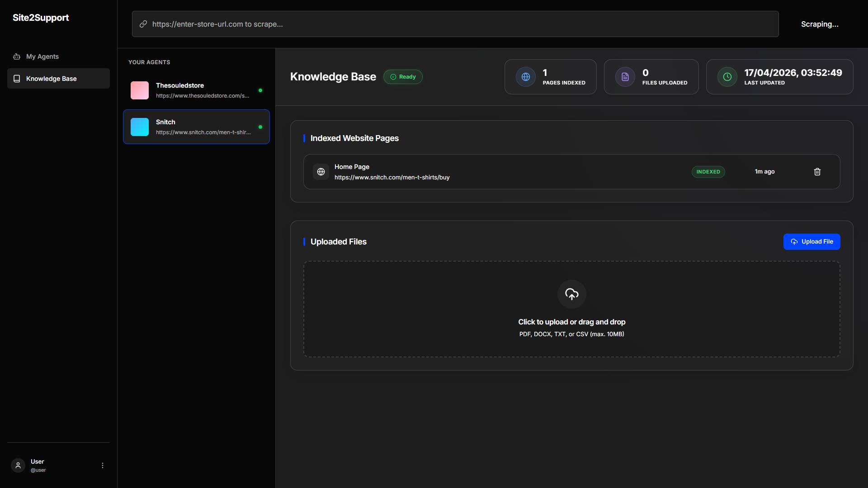Click the link icon in URL bar
868x488 pixels.
click(x=143, y=24)
